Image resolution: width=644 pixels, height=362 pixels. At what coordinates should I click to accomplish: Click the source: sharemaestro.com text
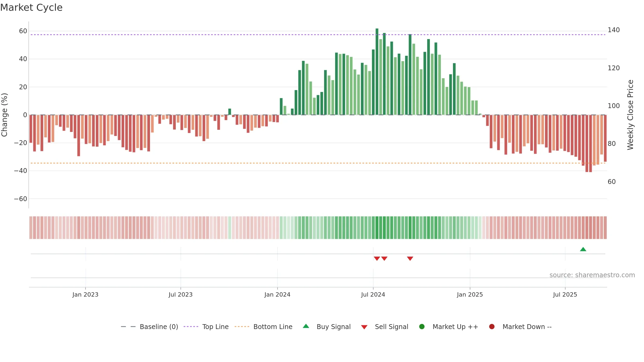[592, 275]
